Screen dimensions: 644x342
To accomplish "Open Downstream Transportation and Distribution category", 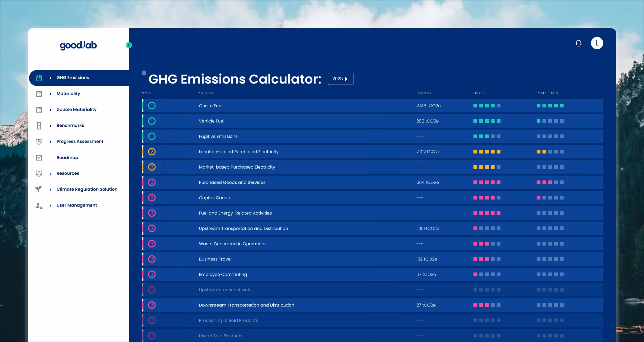I will click(x=247, y=305).
